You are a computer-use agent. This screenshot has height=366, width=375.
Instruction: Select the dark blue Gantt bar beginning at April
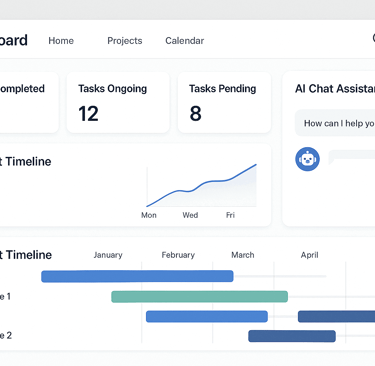coord(336,316)
